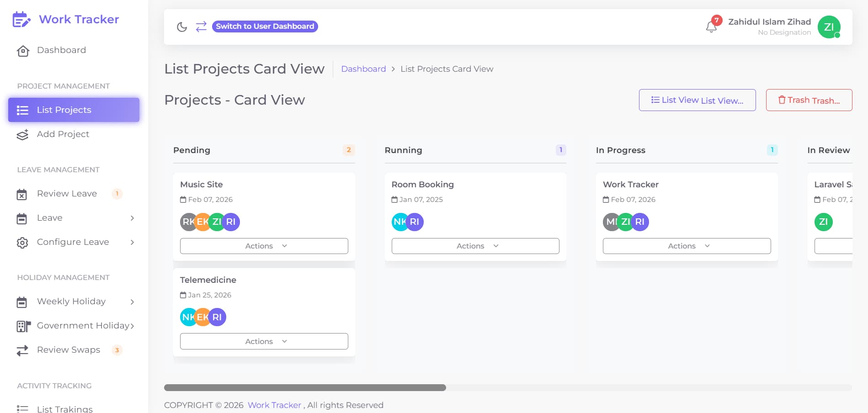This screenshot has height=413, width=868.
Task: Click the Review Swaps arrows icon
Action: 22,350
